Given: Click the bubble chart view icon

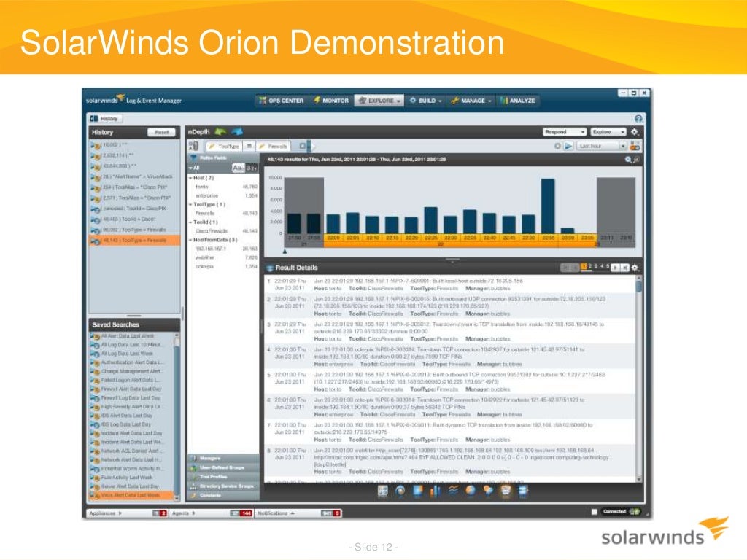Looking at the screenshot, I should click(x=488, y=491).
